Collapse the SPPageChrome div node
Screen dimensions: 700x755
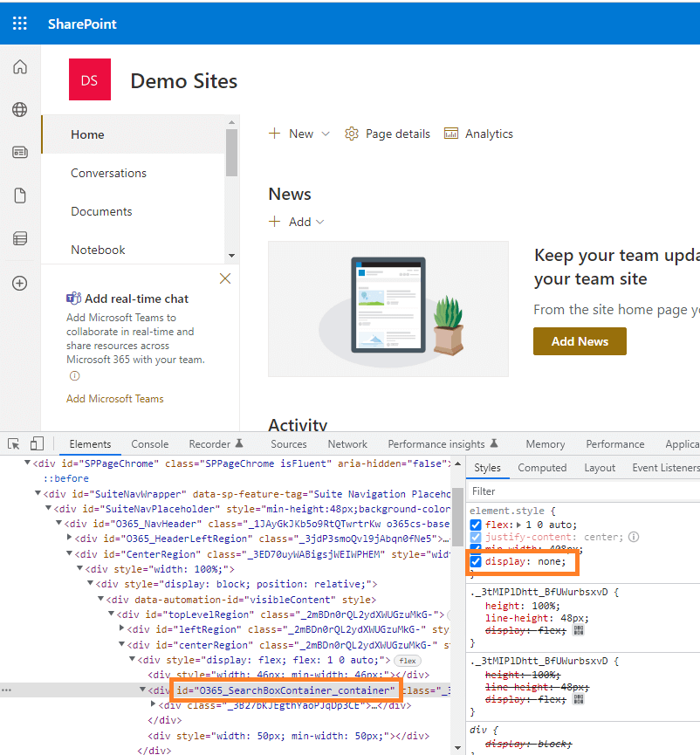pos(27,463)
